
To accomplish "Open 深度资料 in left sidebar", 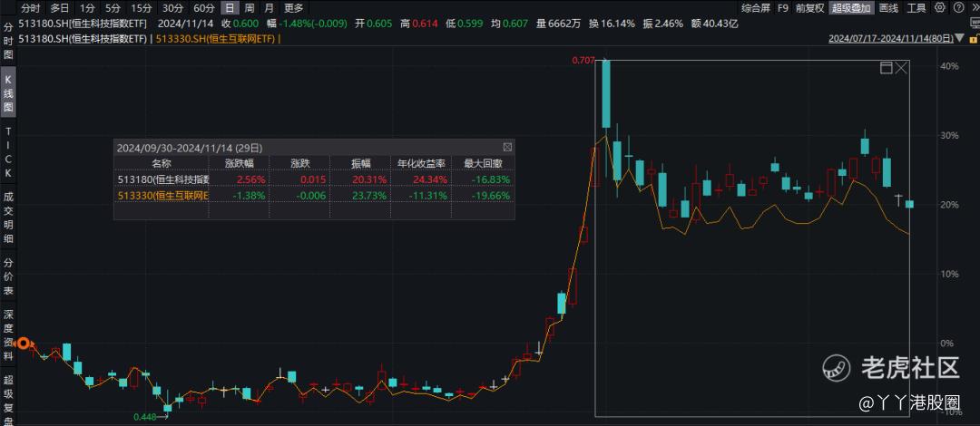I will coord(9,335).
